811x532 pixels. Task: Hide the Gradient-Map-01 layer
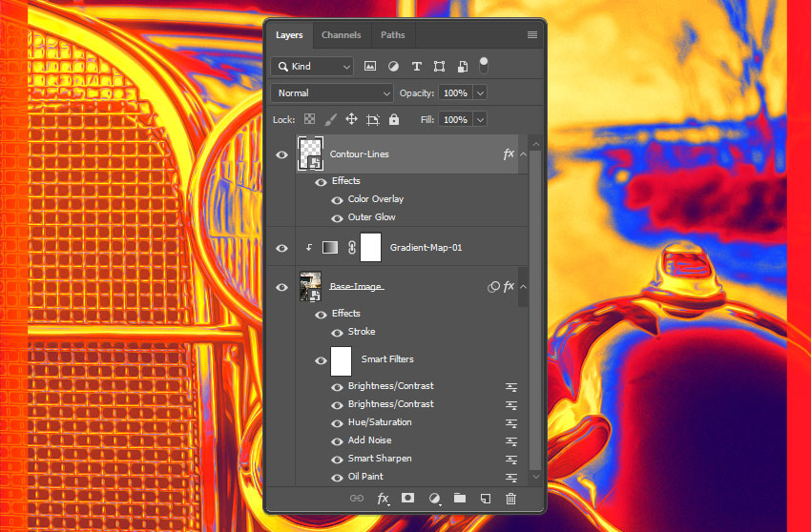coord(281,248)
